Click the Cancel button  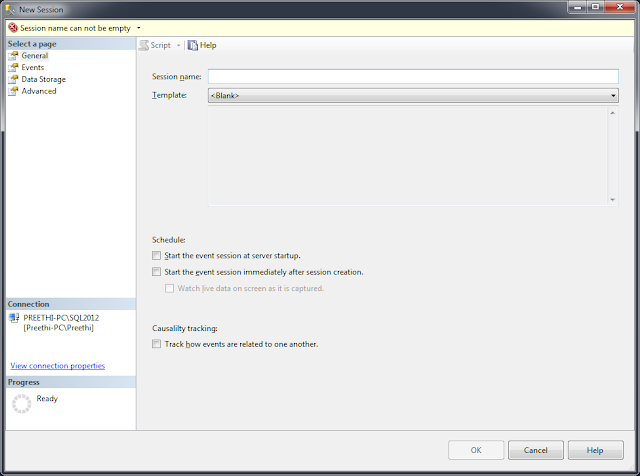point(536,450)
